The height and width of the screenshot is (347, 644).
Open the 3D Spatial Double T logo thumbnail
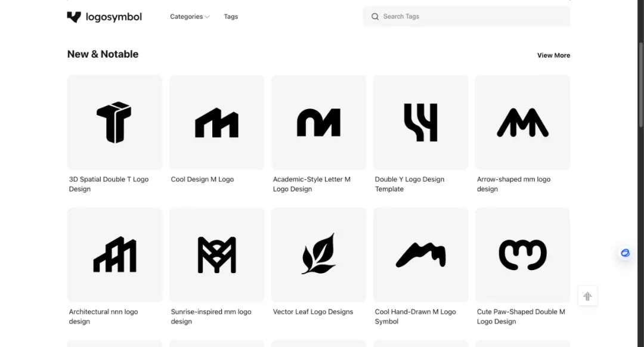pos(114,122)
